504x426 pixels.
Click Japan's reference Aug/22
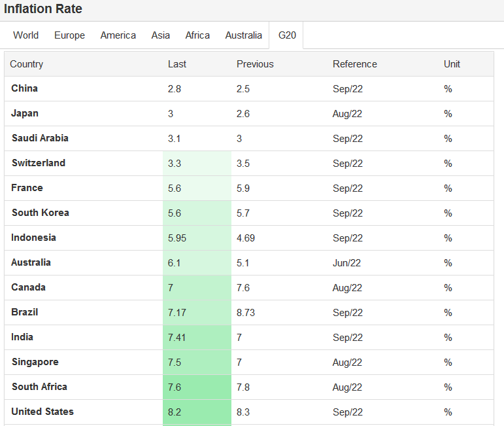click(x=347, y=114)
